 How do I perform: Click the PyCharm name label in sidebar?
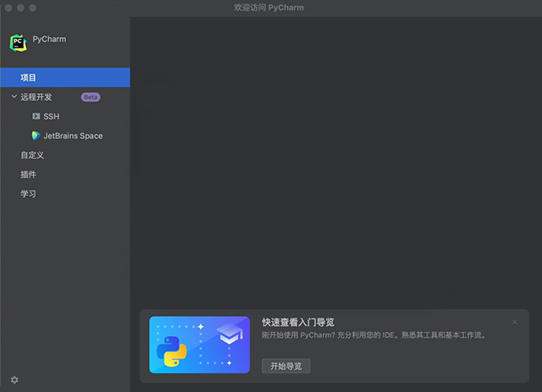[x=49, y=39]
